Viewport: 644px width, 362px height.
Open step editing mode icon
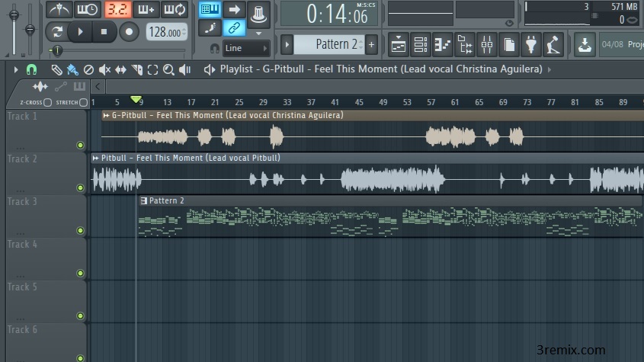point(210,28)
